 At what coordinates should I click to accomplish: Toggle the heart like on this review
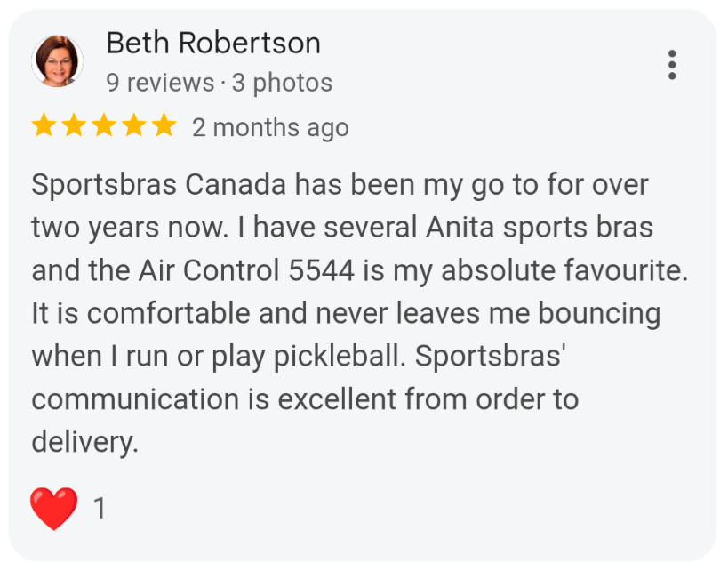pos(53,507)
